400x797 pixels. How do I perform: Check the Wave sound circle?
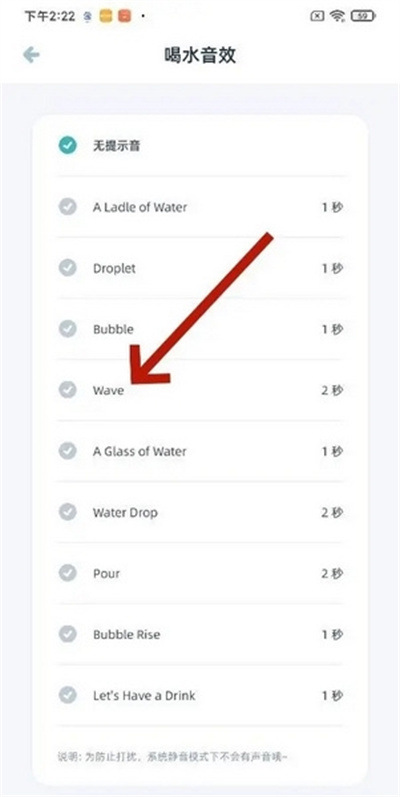click(67, 390)
